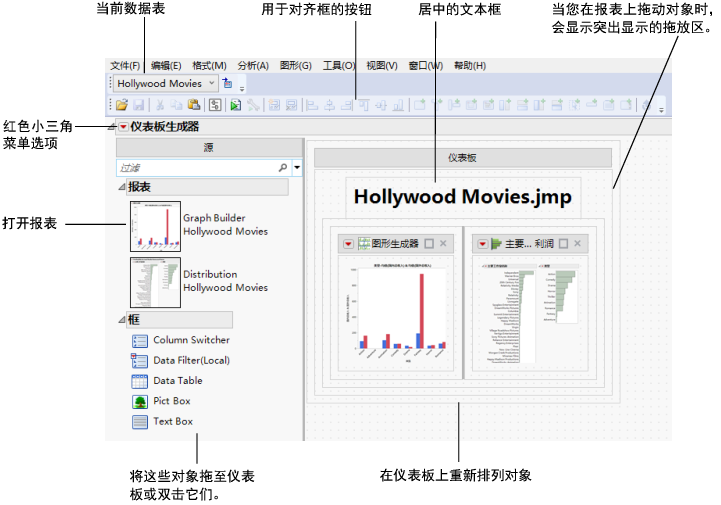721x505 pixels.
Task: Click the align horizontal centers icon
Action: [x=329, y=105]
